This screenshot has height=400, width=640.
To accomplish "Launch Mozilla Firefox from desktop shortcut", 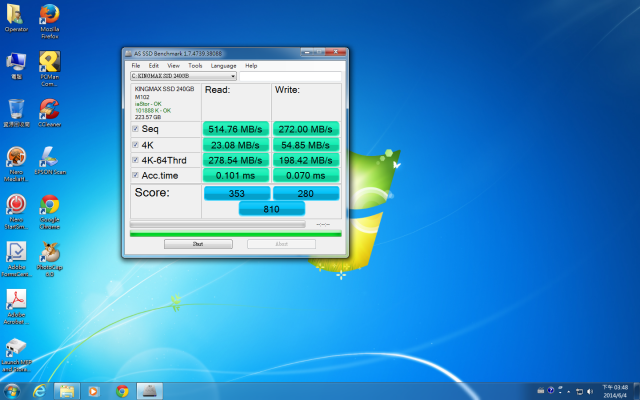I will (49, 21).
